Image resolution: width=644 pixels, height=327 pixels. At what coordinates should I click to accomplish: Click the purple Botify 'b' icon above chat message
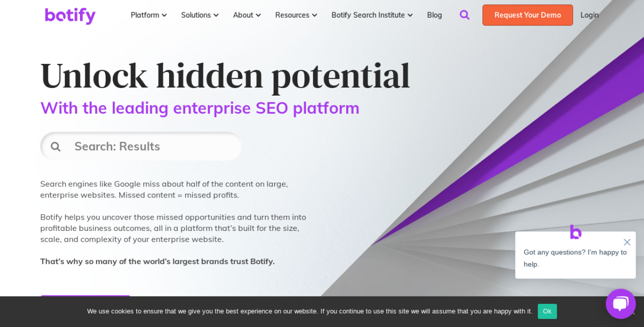point(575,232)
